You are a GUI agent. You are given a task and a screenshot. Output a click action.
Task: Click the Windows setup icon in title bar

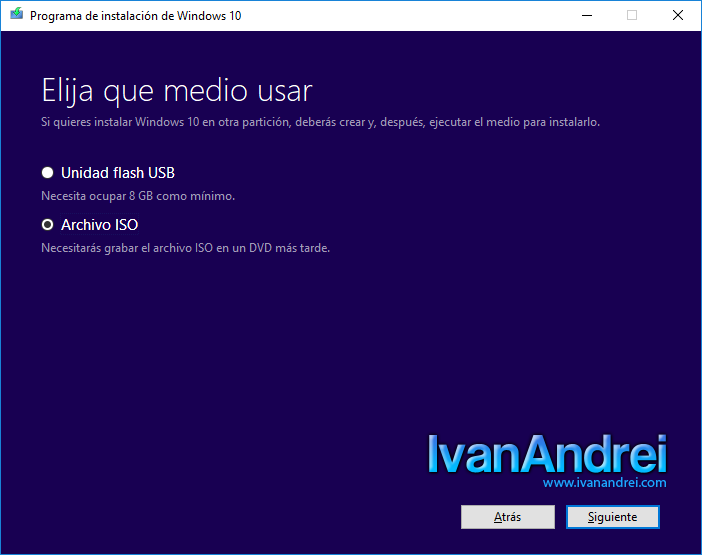click(x=17, y=14)
